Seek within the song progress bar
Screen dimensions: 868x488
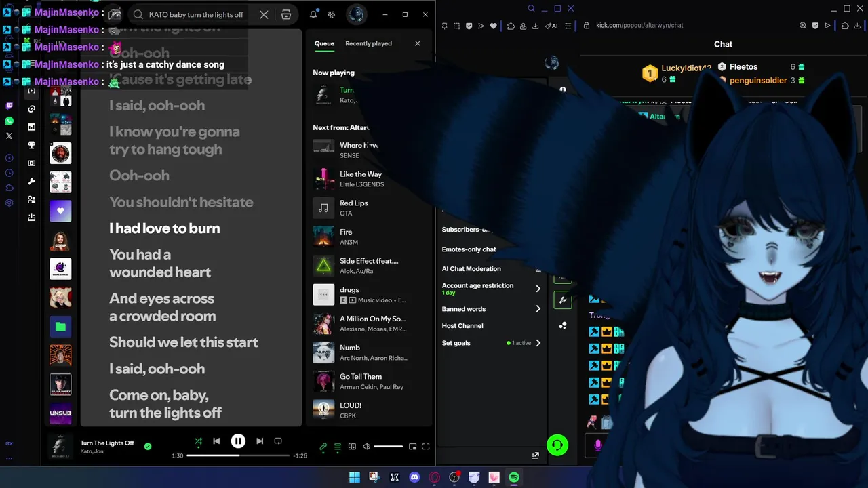coord(237,455)
